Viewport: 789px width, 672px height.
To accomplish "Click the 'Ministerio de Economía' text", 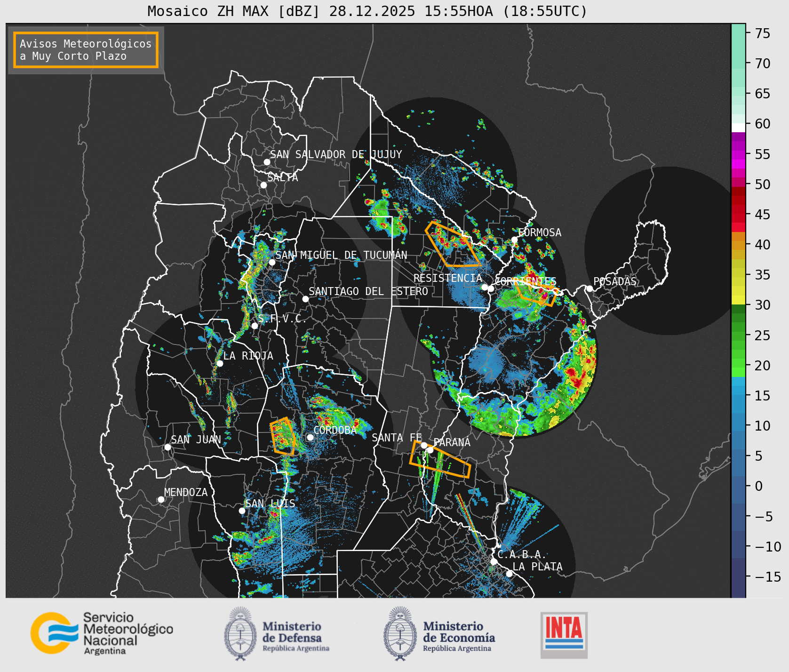I will click(459, 632).
